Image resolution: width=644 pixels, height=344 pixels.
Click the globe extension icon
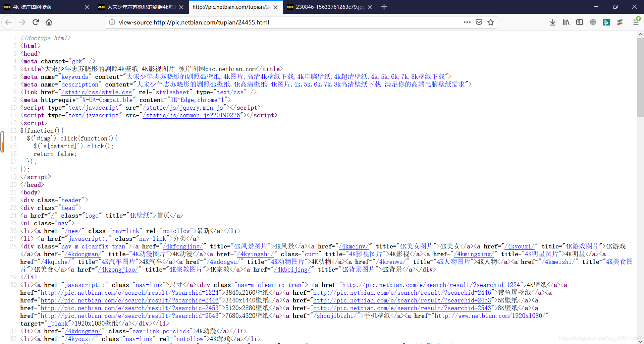click(593, 22)
